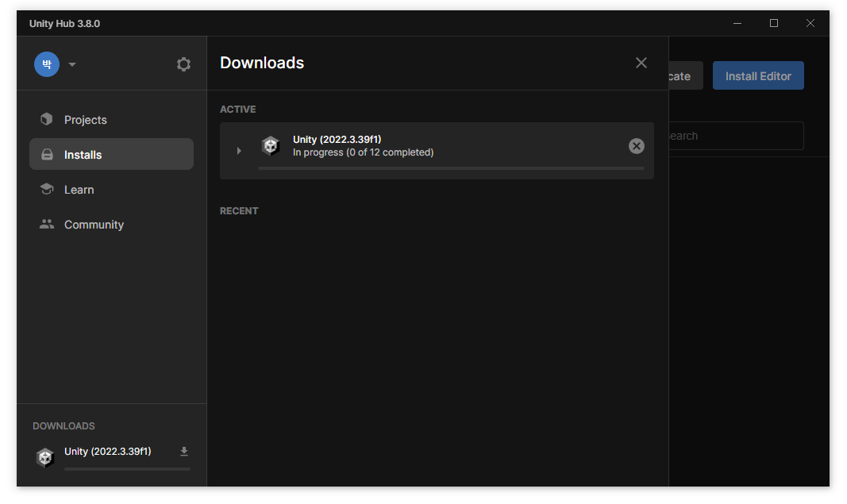Click the "In progress (0 of 12 completed)" status
Viewport: 847px width, 504px height.
pos(363,152)
